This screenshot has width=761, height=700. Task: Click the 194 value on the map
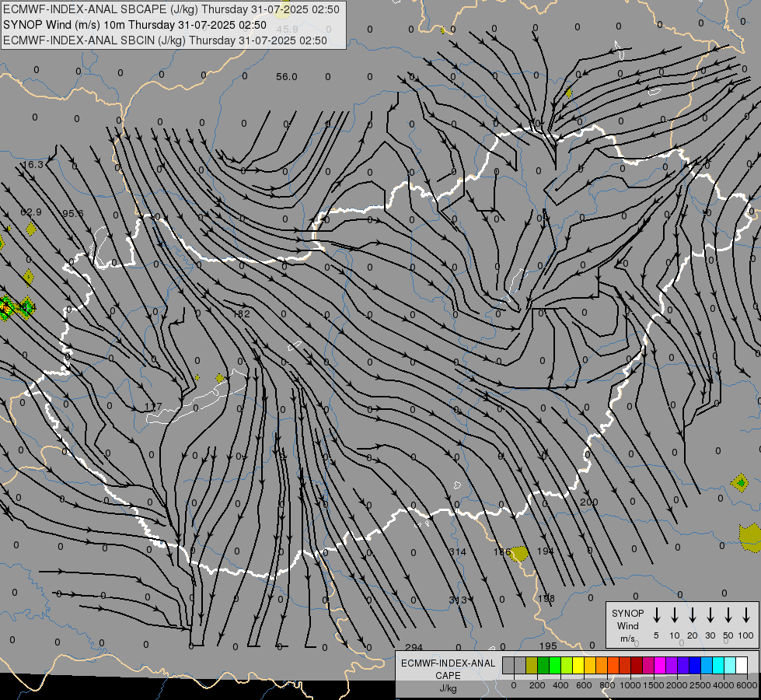(x=546, y=551)
